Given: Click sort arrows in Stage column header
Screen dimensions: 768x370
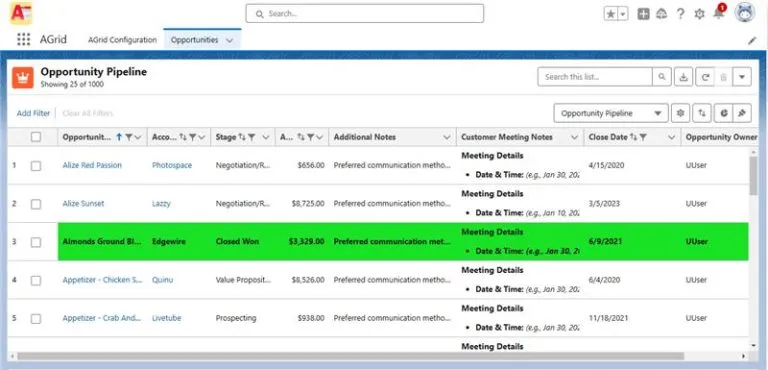Looking at the screenshot, I should pos(242,138).
